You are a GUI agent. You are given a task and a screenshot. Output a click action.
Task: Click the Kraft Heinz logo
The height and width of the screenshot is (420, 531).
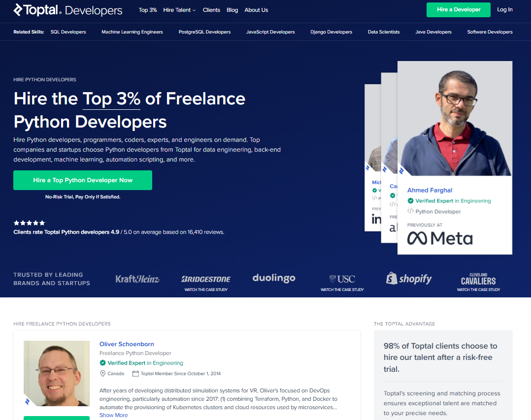[137, 279]
